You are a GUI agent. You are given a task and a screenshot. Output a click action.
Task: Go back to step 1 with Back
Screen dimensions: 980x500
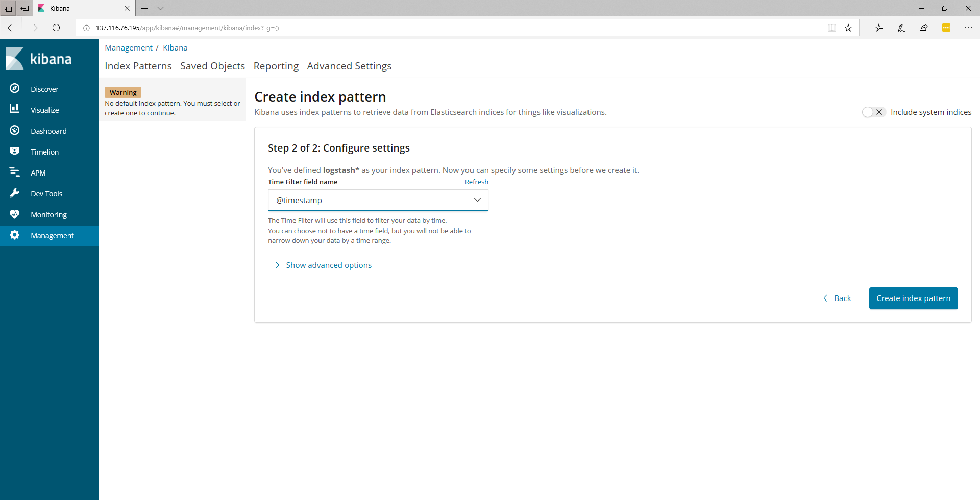[x=837, y=298]
